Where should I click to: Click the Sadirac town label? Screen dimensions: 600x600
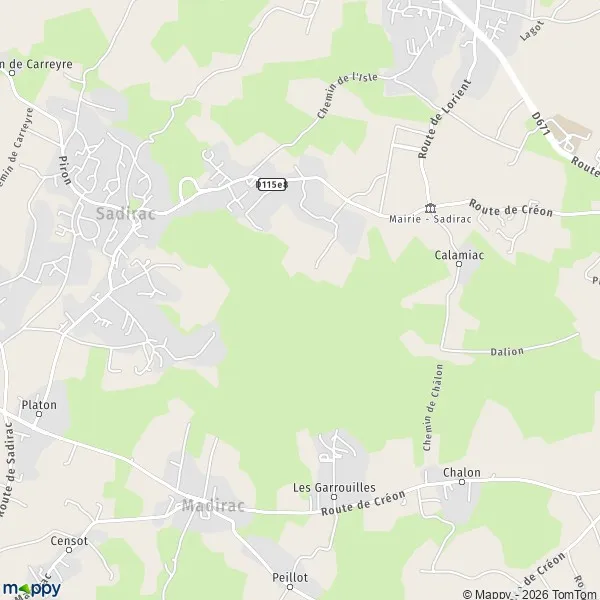point(126,214)
